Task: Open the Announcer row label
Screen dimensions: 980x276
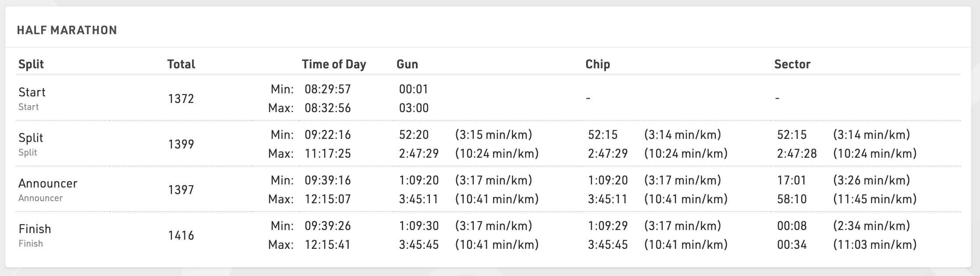Action: pyautogui.click(x=48, y=184)
